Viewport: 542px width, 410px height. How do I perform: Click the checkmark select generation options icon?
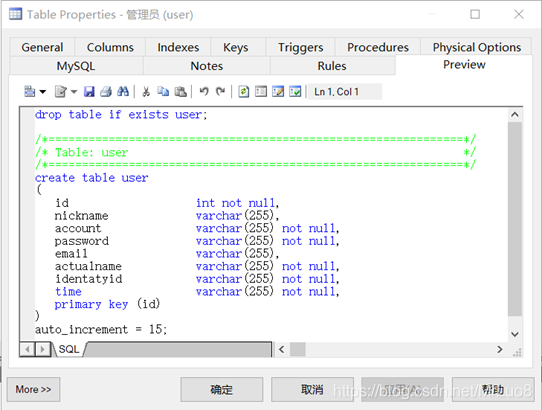[295, 92]
